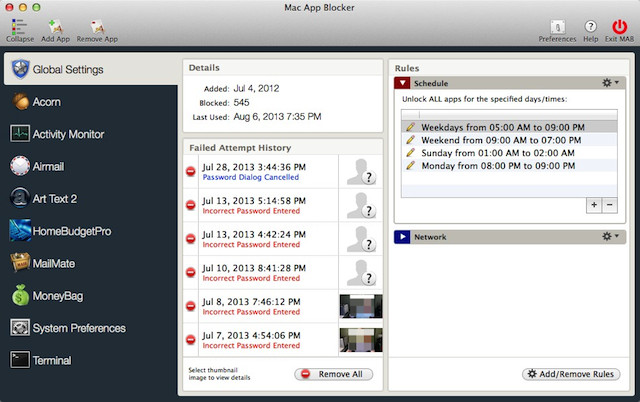The width and height of the screenshot is (640, 402).
Task: Click red remove icon for Jul 13 4:42:24 attempt
Action: click(191, 238)
